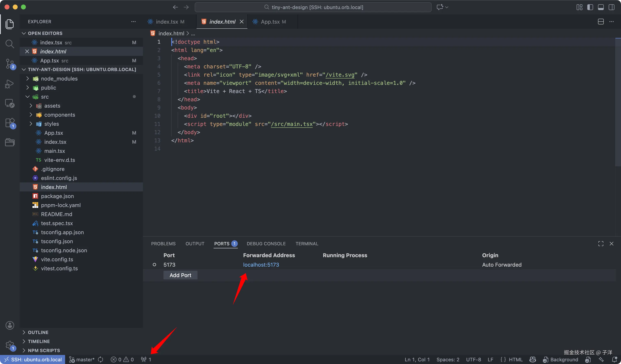Image resolution: width=621 pixels, height=364 pixels.
Task: Expand the node_modules folder
Action: click(x=59, y=79)
